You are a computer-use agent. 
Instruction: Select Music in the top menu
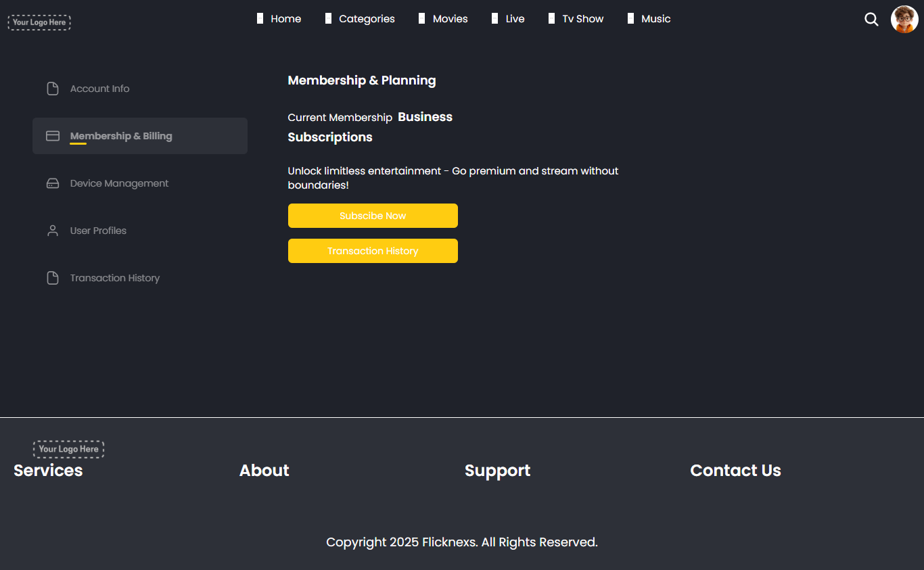click(655, 19)
